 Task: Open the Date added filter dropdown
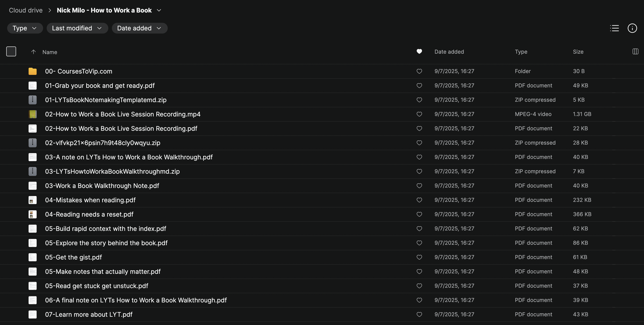pyautogui.click(x=139, y=28)
